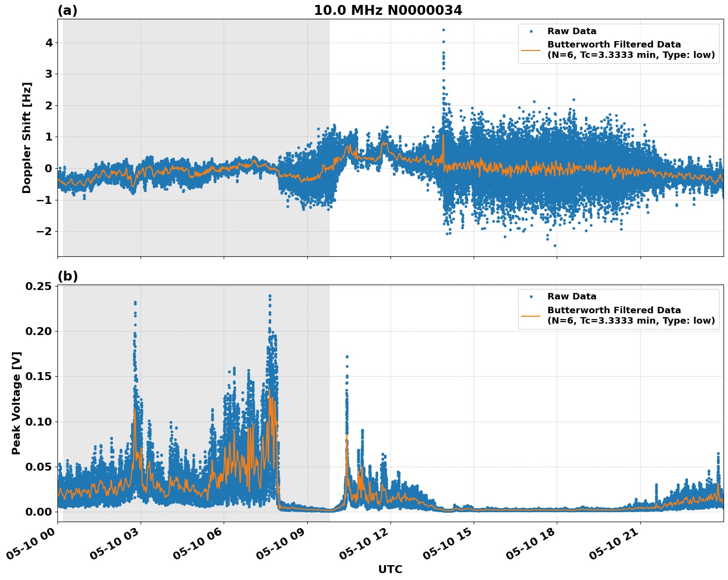Click the tallest Doppler spike near 05-10 14
The image size is (728, 580).
(x=443, y=30)
